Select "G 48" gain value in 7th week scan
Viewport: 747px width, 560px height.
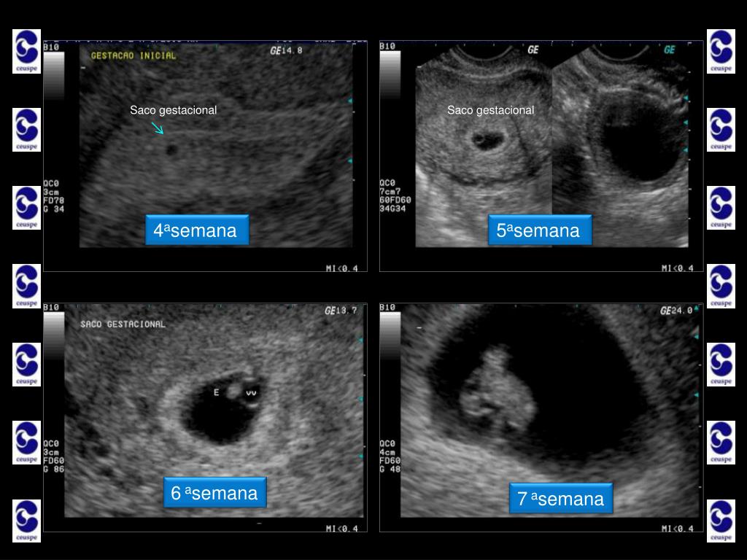[x=390, y=469]
